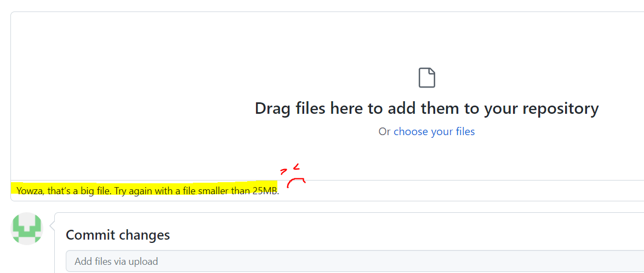Click the red hand-drawn frowning mouth annotation
The height and width of the screenshot is (273, 644).
(296, 183)
